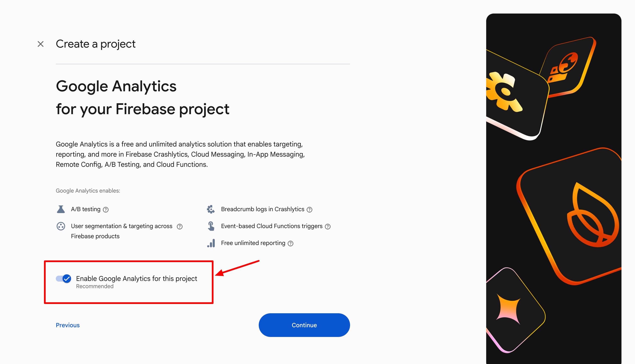Click the A/B testing feature label
635x364 pixels.
(x=85, y=209)
